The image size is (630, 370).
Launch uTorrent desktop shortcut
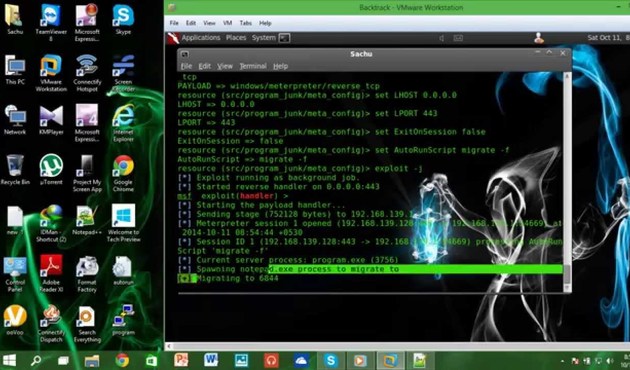51,170
